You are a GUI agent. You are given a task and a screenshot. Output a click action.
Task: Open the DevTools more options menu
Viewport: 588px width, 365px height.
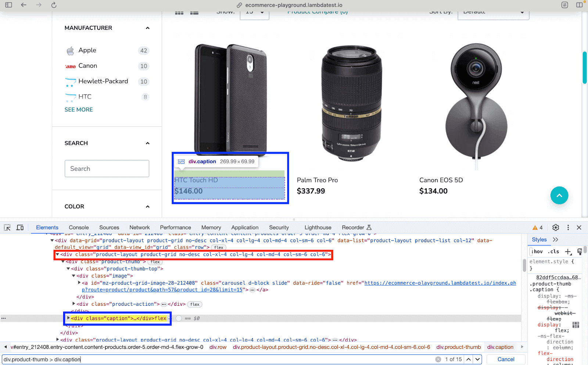[x=568, y=227]
